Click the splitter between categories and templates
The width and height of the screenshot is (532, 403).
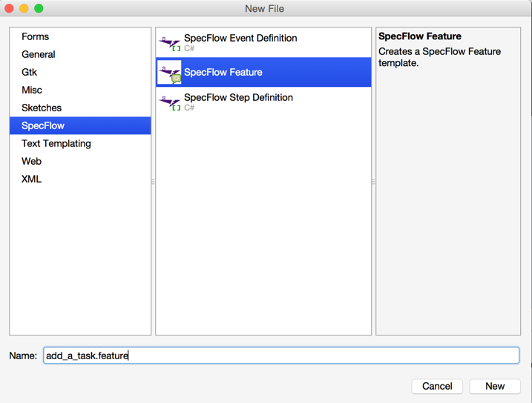[153, 182]
